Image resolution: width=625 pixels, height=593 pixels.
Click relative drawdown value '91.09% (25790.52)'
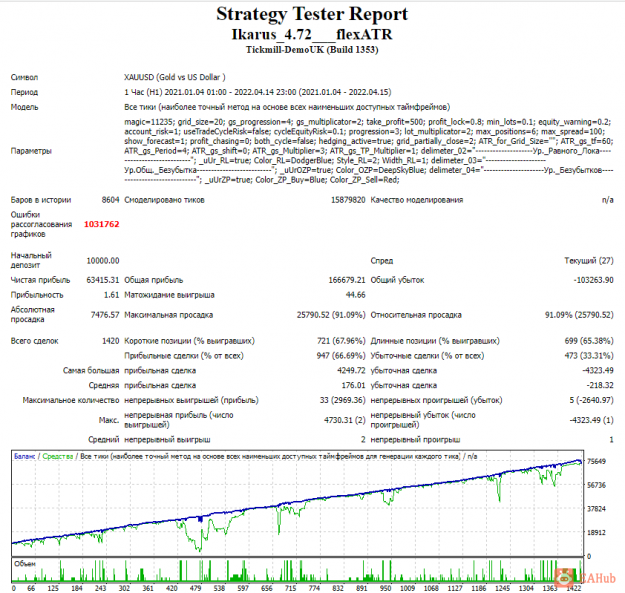click(579, 315)
